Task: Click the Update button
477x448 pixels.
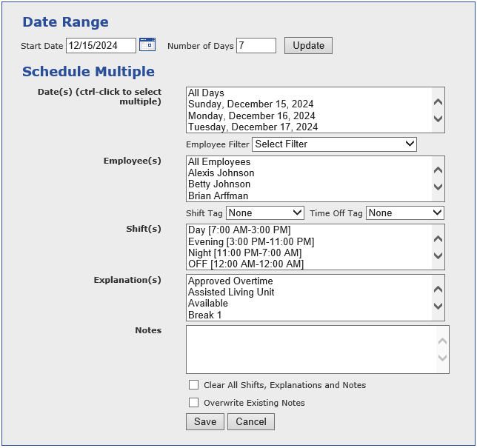Action: point(308,46)
